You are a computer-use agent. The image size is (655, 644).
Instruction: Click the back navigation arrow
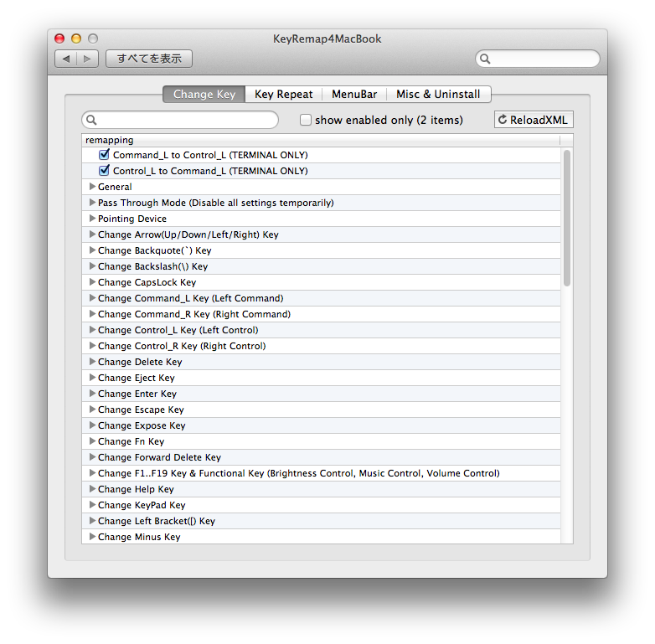tap(66, 59)
